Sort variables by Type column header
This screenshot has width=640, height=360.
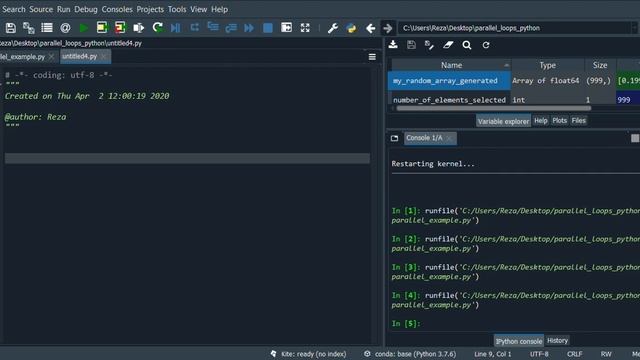[547, 65]
